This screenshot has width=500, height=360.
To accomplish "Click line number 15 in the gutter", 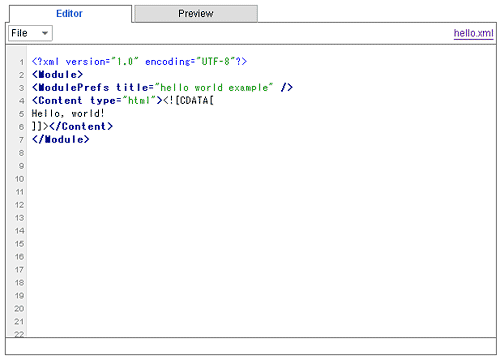I will pyautogui.click(x=19, y=244).
